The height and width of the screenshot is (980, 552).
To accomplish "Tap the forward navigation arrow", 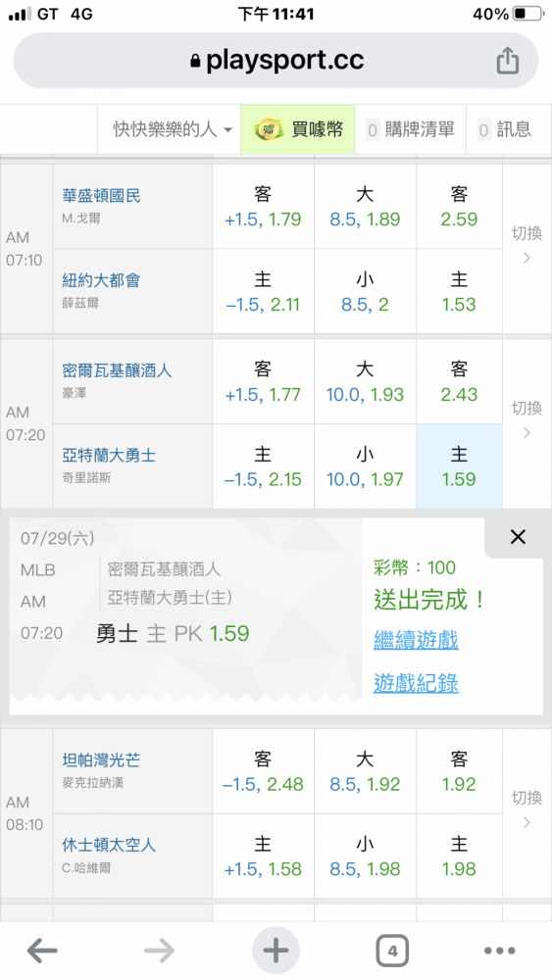I will [x=160, y=951].
